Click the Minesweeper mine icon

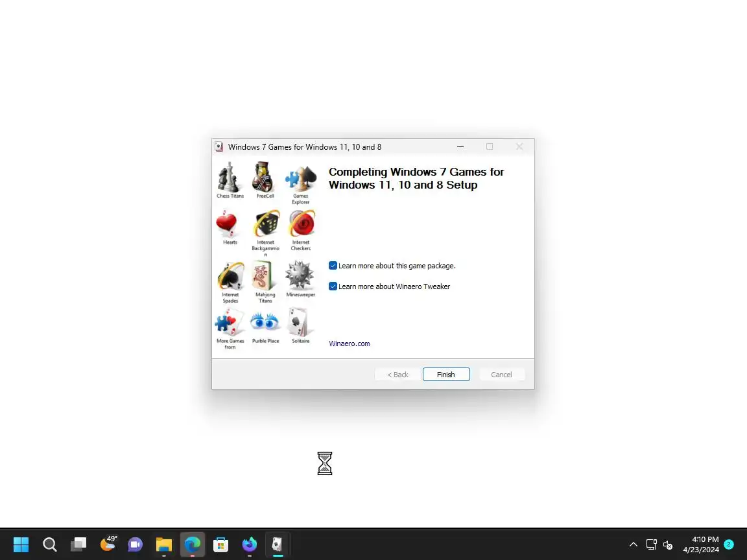[x=300, y=275]
